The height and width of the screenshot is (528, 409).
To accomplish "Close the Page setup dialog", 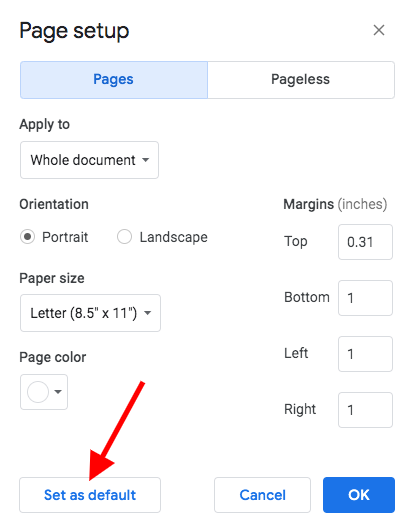I will click(379, 30).
